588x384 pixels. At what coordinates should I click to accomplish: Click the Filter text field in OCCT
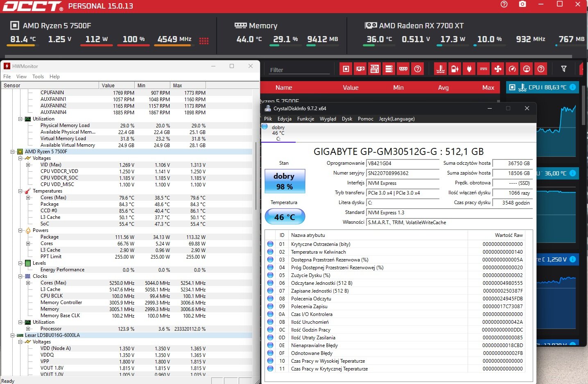299,70
